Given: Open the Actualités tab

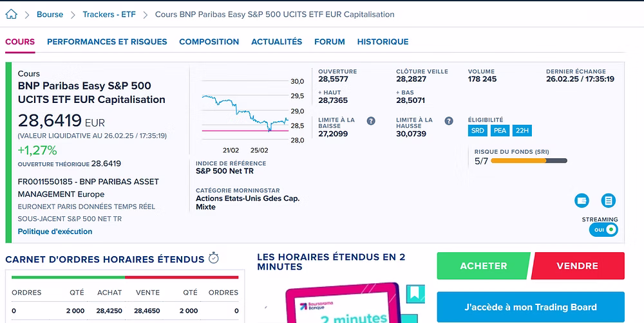Looking at the screenshot, I should pos(277,42).
